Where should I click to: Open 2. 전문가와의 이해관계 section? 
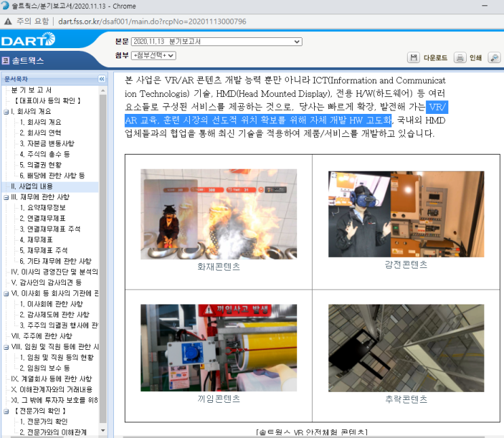[x=54, y=432]
